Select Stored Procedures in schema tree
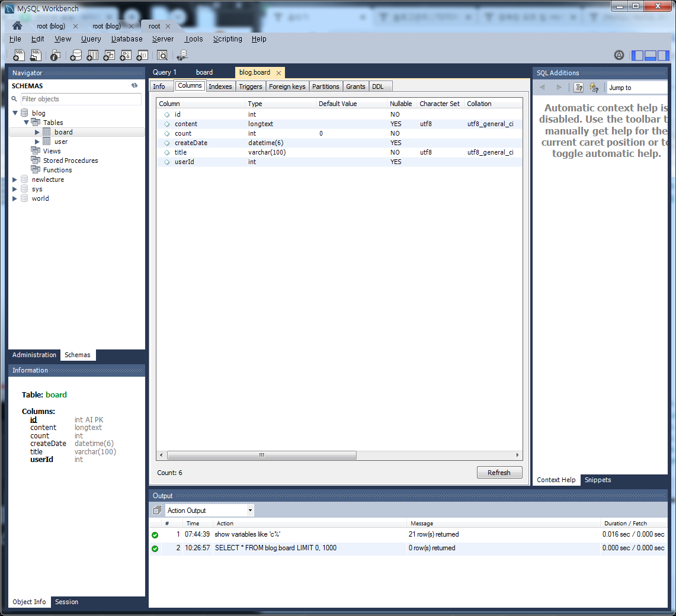The width and height of the screenshot is (676, 616). [71, 161]
